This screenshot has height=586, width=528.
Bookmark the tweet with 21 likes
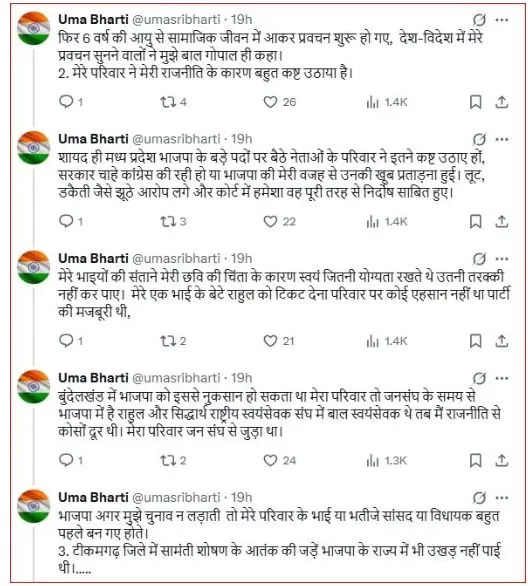pyautogui.click(x=475, y=341)
